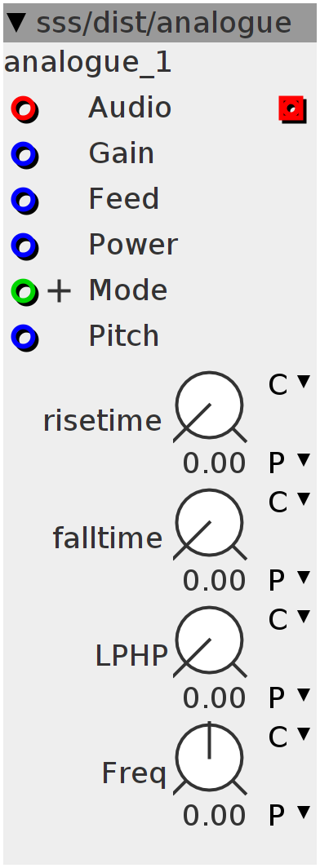Viewport: 320px width, 868px height.
Task: Click the blue Pitch inlet port
Action: click(x=24, y=338)
